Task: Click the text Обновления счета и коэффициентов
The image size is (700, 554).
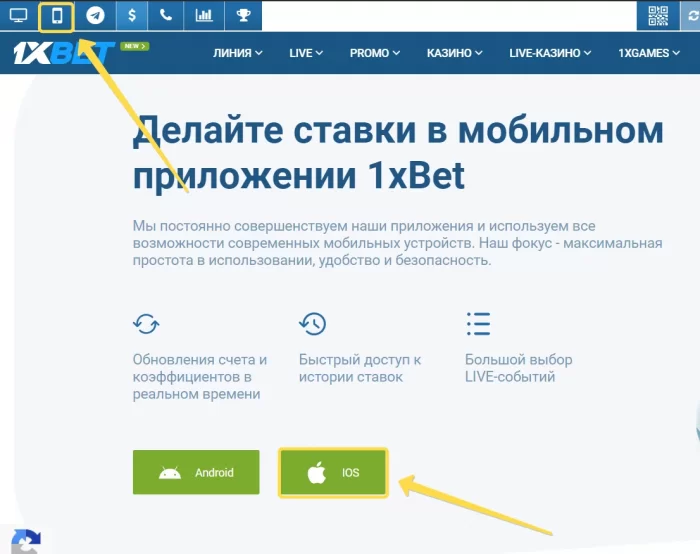Action: click(200, 377)
